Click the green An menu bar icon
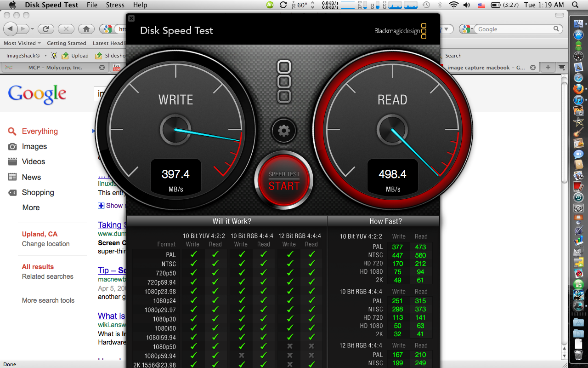 coord(270,5)
